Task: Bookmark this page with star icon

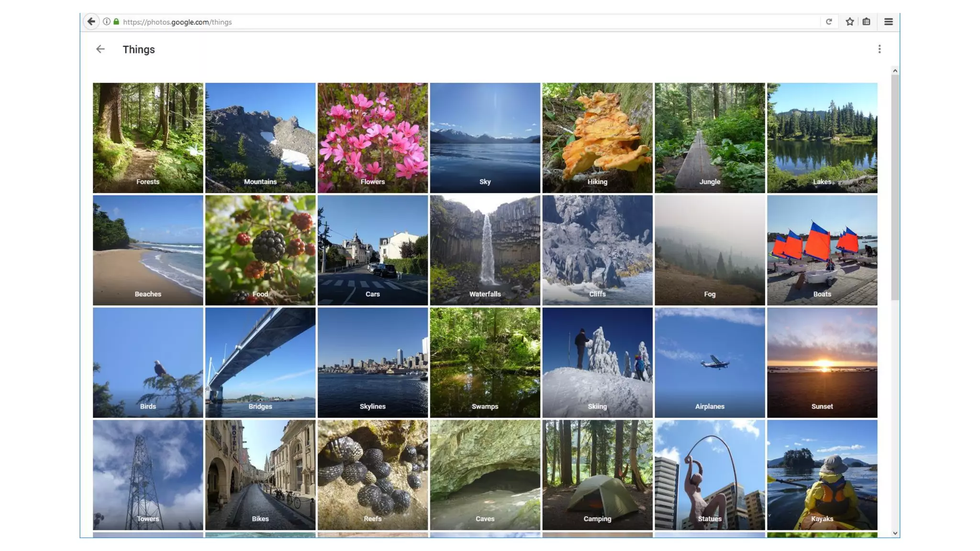Action: 849,22
